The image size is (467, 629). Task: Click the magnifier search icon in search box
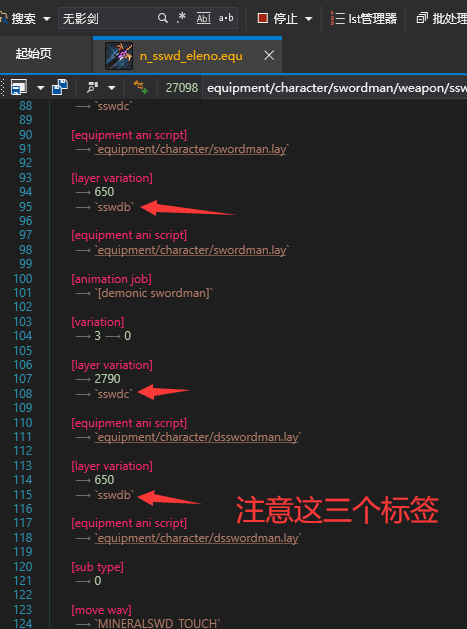click(x=162, y=18)
